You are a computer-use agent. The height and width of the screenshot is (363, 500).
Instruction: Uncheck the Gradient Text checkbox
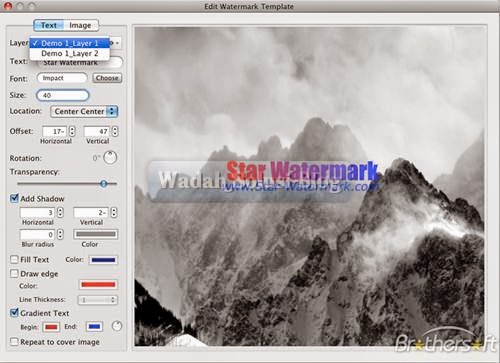coord(14,313)
